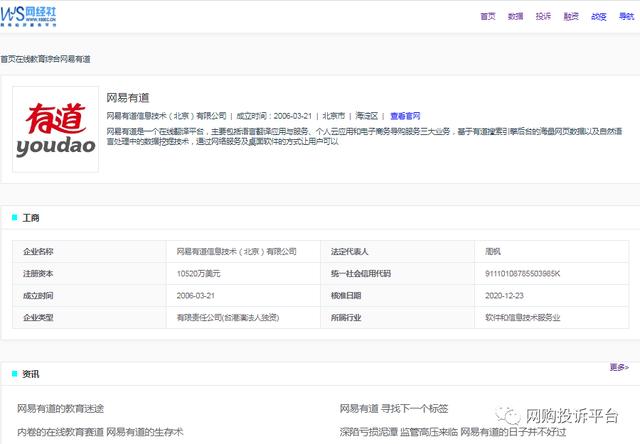This screenshot has width=640, height=444.
Task: Click the 注册资本 label cell
Action: coord(89,273)
